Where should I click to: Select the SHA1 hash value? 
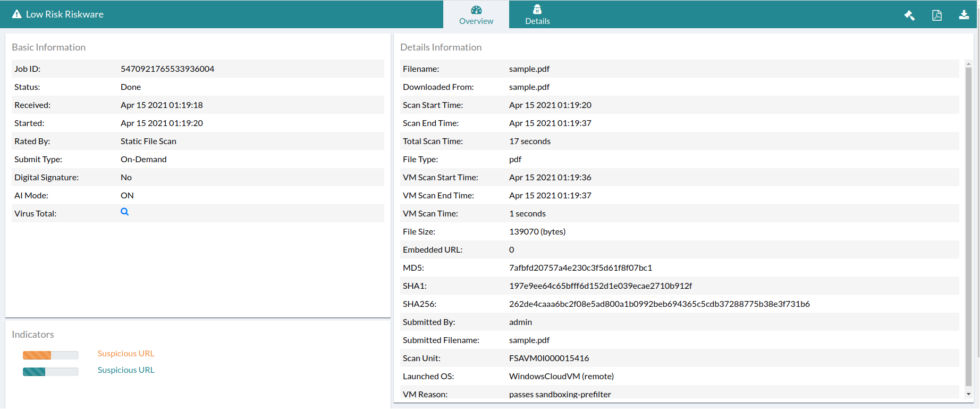(601, 286)
